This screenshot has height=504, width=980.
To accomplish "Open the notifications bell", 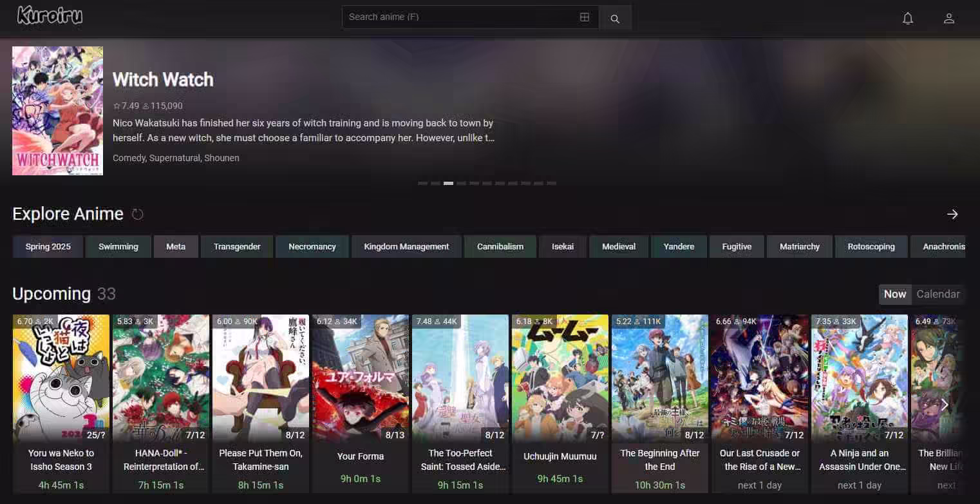I will click(908, 19).
